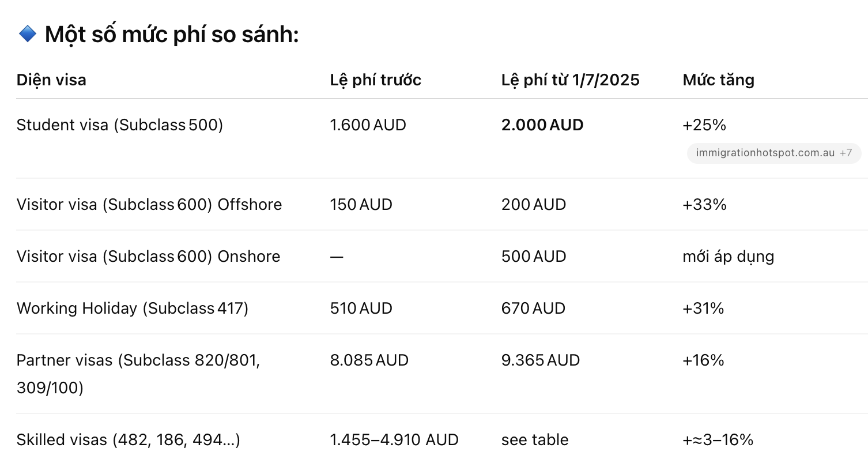
Task: Click the 'mới áp dụng' cell
Action: pyautogui.click(x=728, y=256)
